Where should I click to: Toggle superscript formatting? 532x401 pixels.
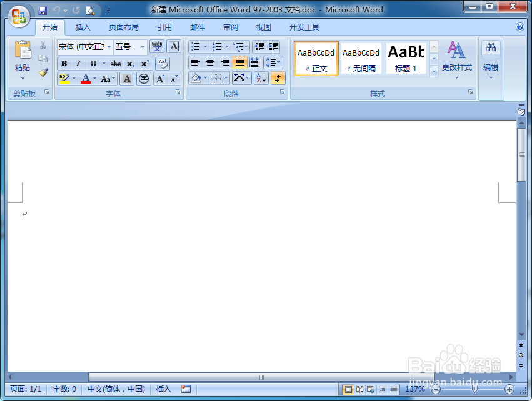(x=145, y=63)
